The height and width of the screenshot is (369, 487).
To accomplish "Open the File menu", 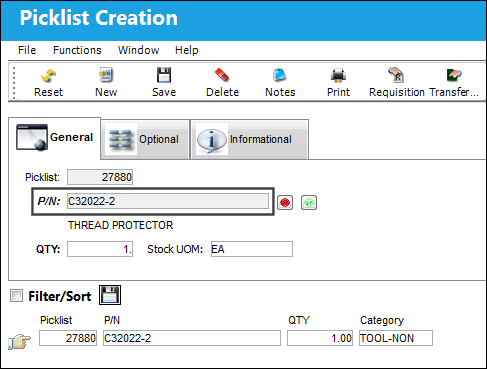I will (27, 50).
